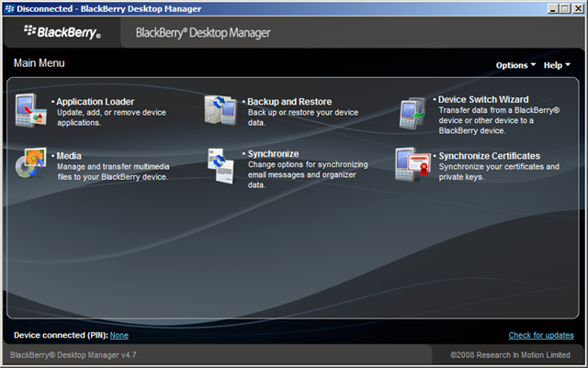Image resolution: width=588 pixels, height=368 pixels.
Task: Click the Synchronize documents icon
Action: pyautogui.click(x=221, y=166)
